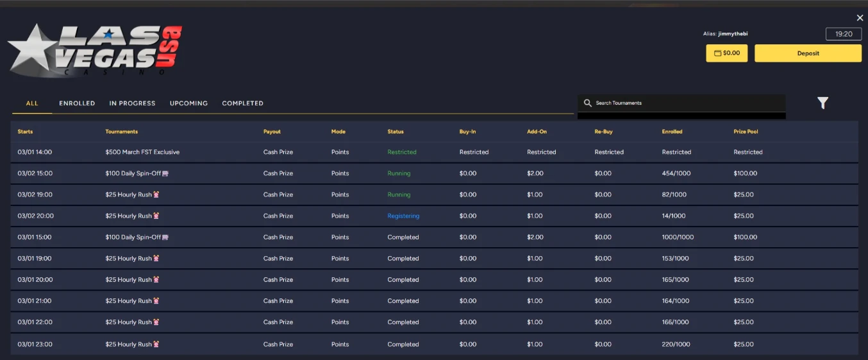
Task: Open $100 Daily Spin-Off starting 03/02 15:00
Action: [133, 173]
